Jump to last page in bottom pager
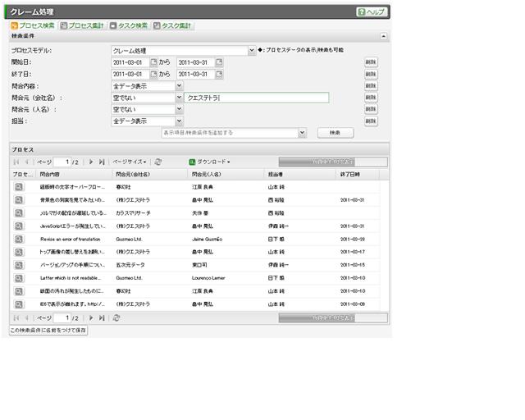 tap(102, 317)
